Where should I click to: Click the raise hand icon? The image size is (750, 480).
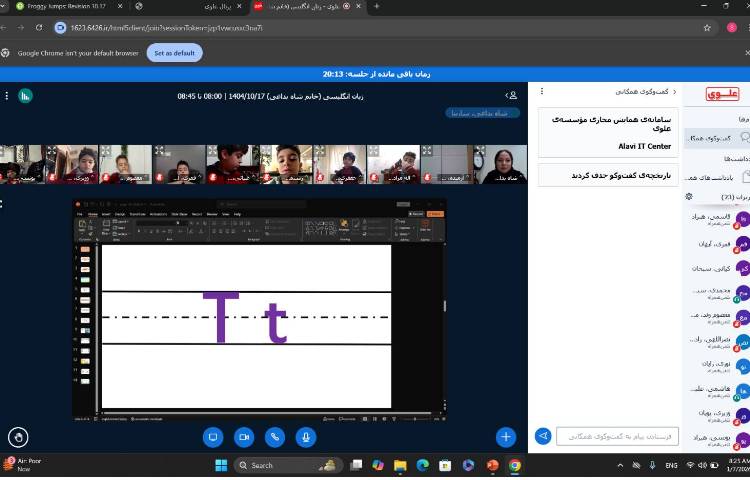(x=17, y=437)
